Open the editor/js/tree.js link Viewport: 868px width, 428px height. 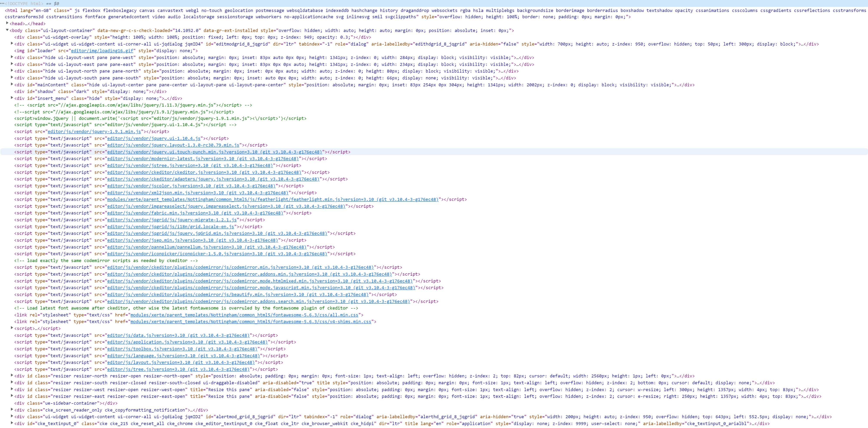178,369
